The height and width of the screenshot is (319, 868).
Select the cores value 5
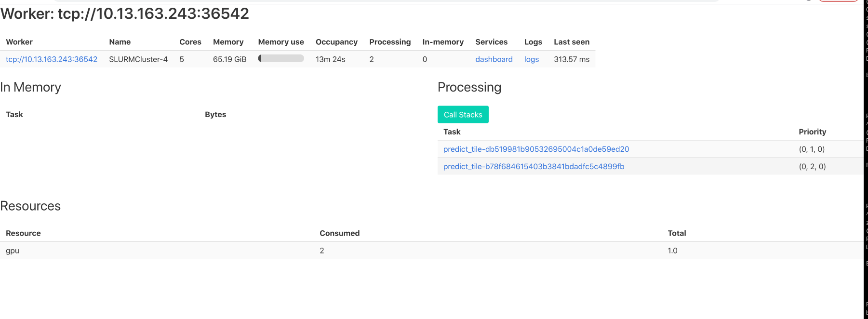pos(182,59)
